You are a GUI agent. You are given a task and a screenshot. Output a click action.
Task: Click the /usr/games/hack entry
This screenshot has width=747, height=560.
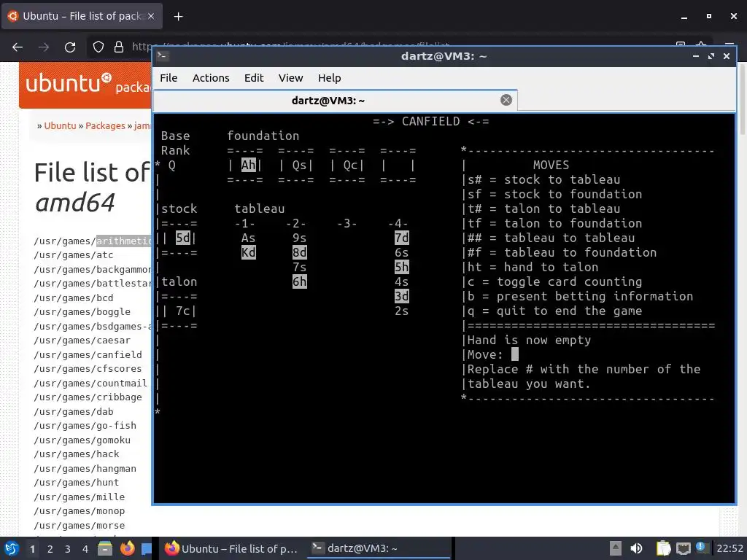pyautogui.click(x=76, y=454)
